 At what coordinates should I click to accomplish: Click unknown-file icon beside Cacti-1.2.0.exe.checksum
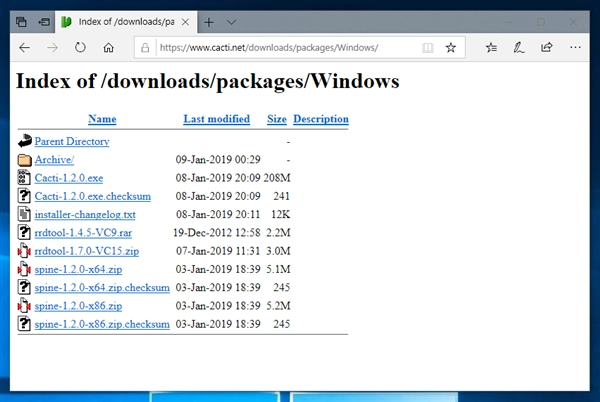tap(24, 195)
